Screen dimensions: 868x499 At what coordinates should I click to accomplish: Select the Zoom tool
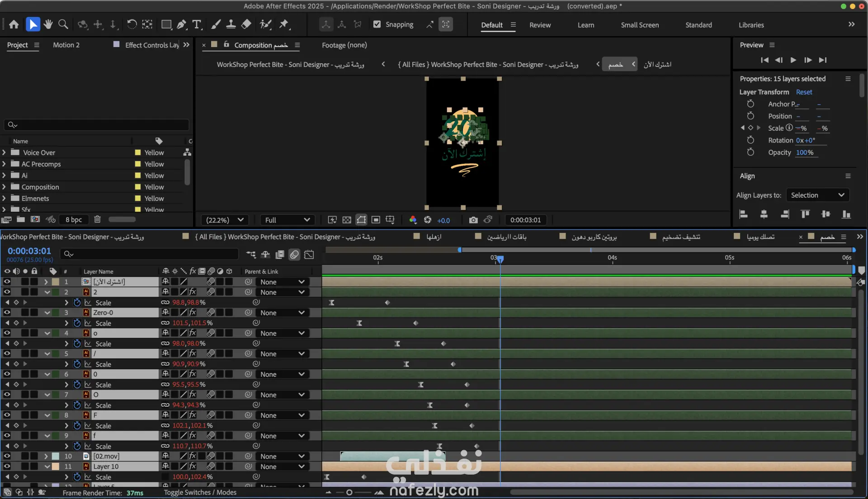[63, 24]
